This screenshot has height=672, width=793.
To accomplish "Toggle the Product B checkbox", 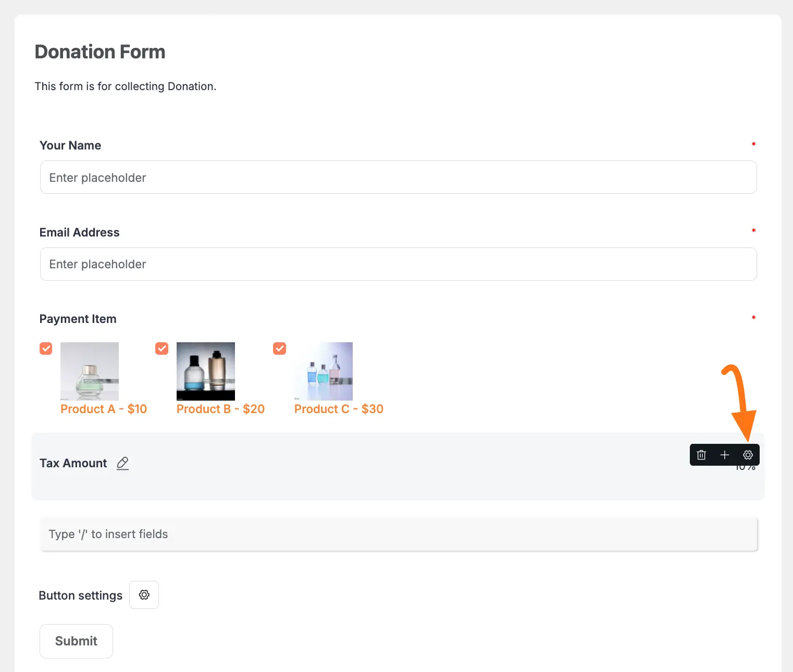I will point(162,349).
